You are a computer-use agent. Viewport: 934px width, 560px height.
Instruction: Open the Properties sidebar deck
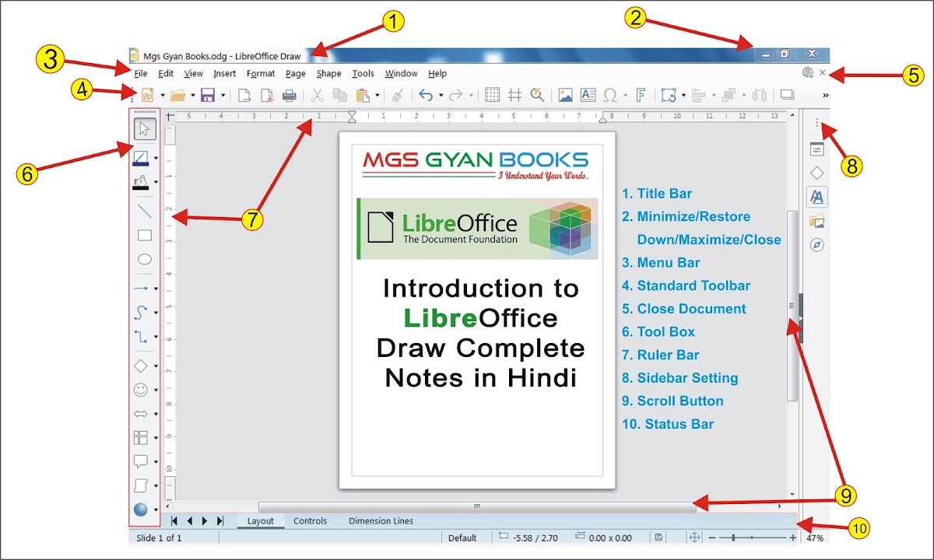tap(816, 149)
